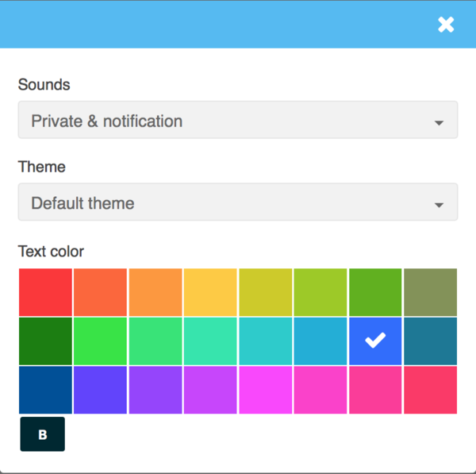Pick the crimson rose color swatch
The height and width of the screenshot is (474, 476).
coord(430,390)
